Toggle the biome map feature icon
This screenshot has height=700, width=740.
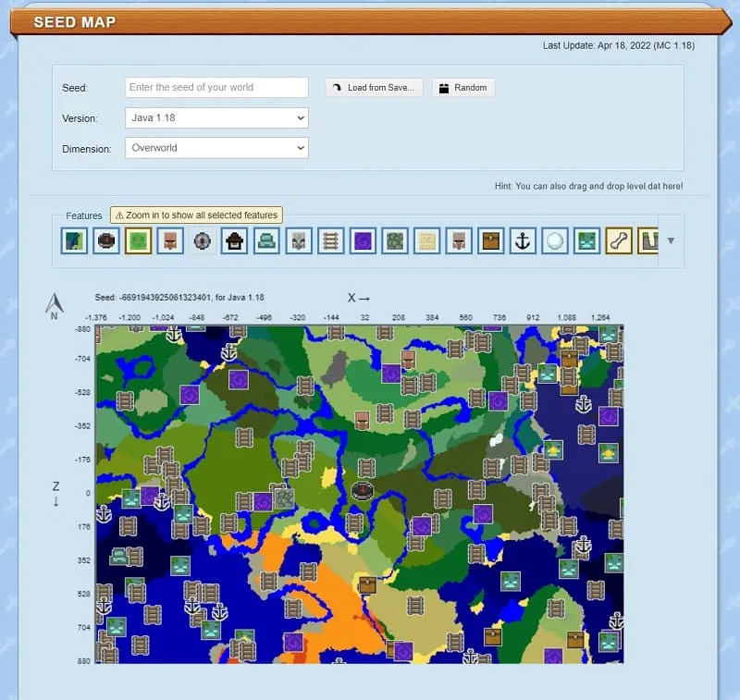point(74,241)
